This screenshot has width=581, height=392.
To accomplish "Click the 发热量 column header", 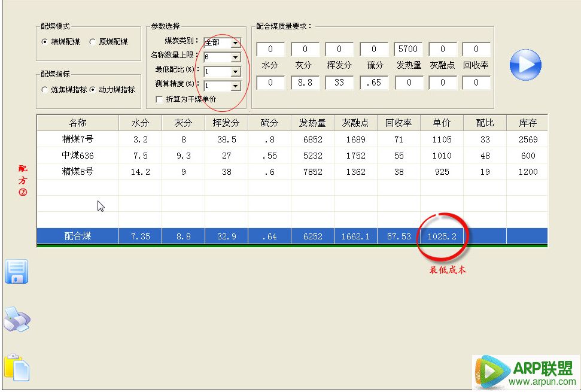I will tap(312, 123).
